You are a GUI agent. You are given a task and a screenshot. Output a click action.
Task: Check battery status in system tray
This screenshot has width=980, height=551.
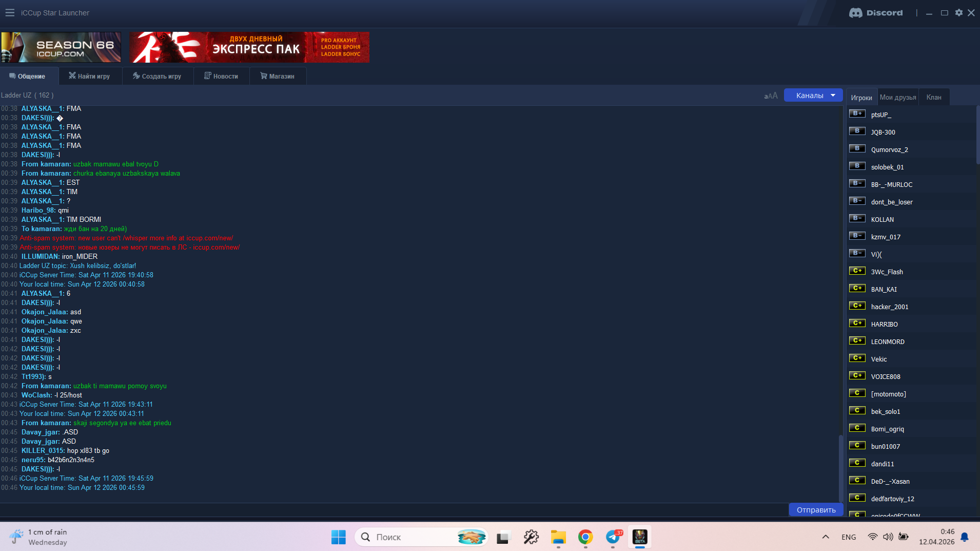point(904,537)
